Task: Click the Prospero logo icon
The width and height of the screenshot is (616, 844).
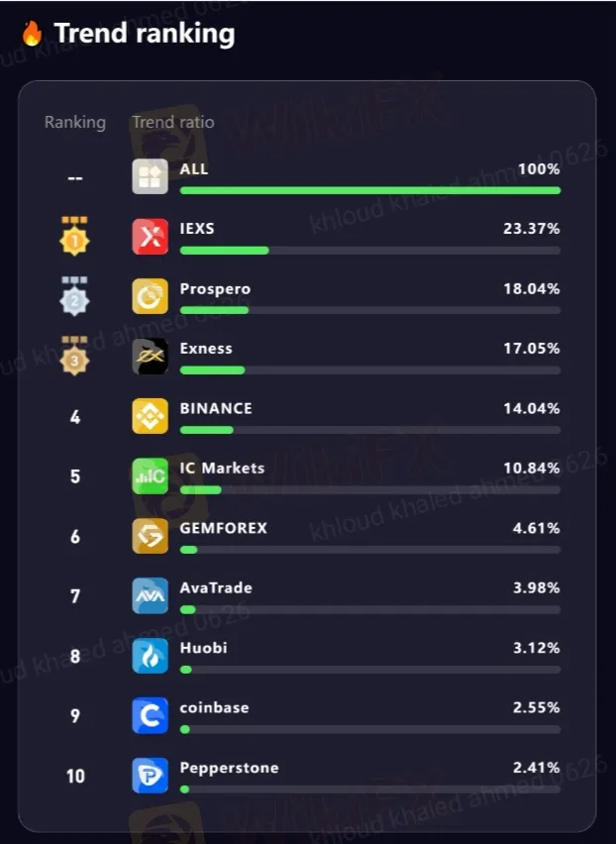Action: pyautogui.click(x=150, y=296)
